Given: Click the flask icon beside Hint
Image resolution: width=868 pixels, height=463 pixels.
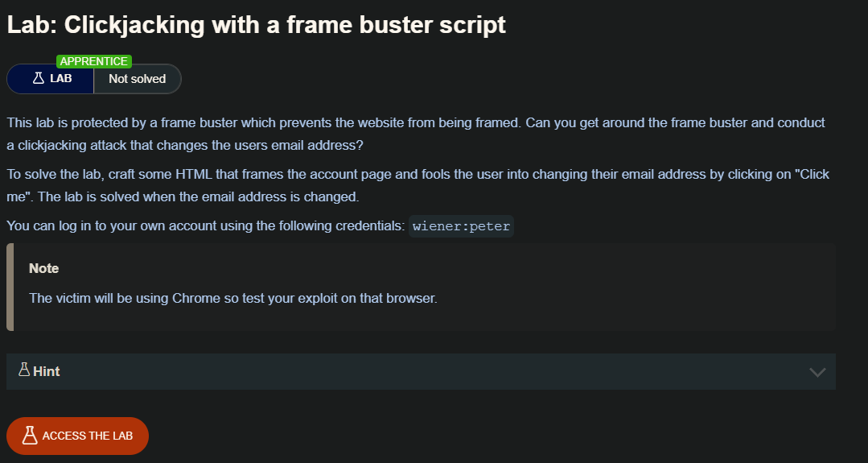Looking at the screenshot, I should 23,370.
